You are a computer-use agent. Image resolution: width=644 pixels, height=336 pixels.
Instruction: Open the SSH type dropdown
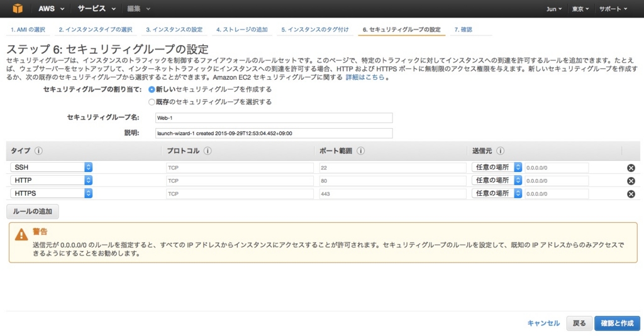(x=52, y=167)
